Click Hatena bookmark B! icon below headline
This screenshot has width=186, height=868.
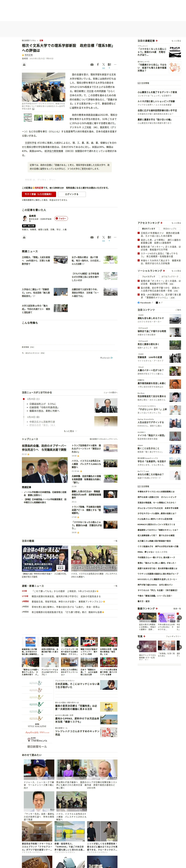coord(109,64)
